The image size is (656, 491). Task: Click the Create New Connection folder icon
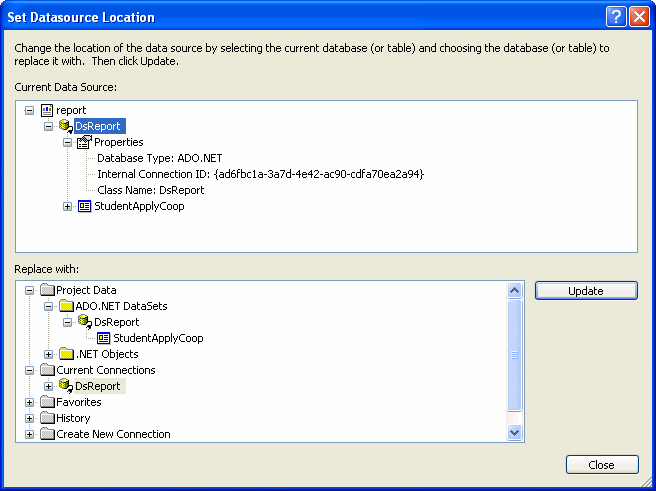(x=46, y=434)
